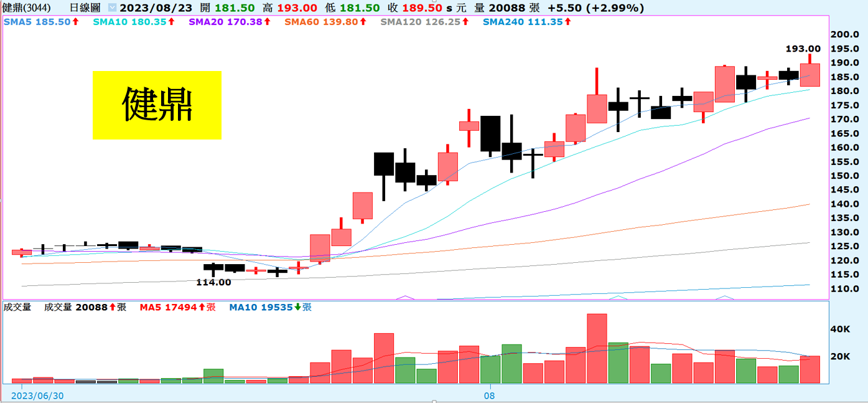868x403 pixels.
Task: Click the 成交量 volume panel title
Action: (17, 307)
